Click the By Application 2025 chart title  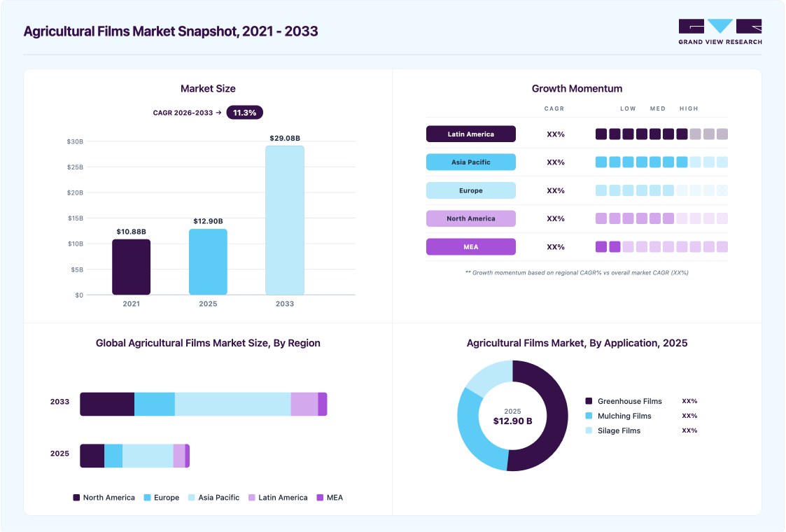click(577, 343)
